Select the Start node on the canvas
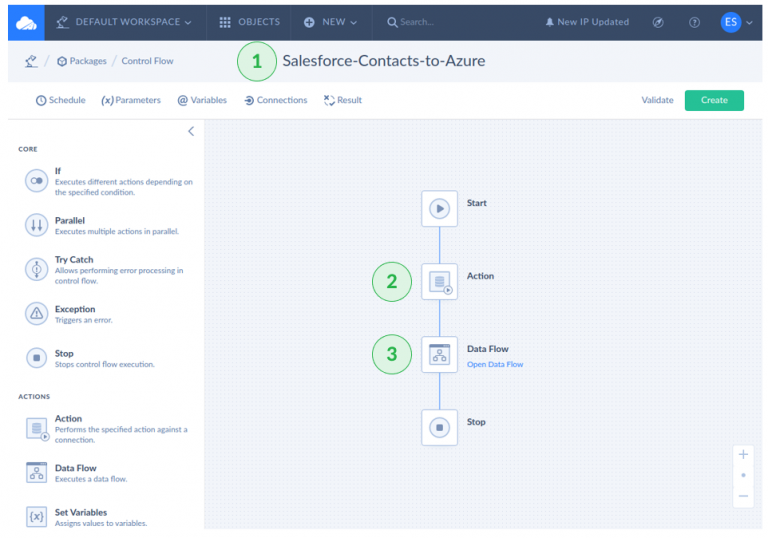The width and height of the screenshot is (768, 538). (439, 208)
